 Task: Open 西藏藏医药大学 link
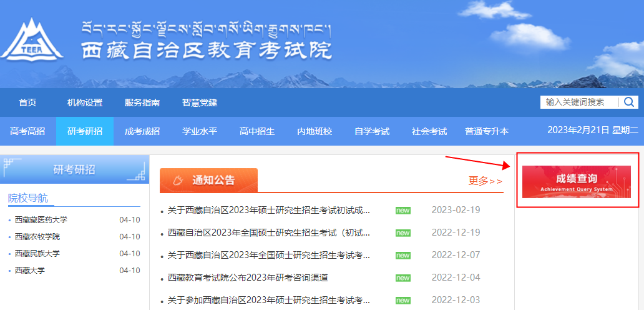pos(41,220)
